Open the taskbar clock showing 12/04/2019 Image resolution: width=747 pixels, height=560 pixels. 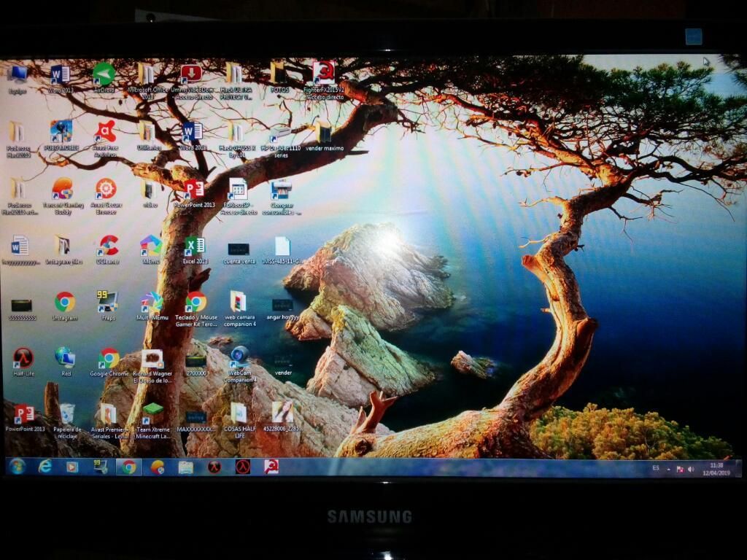(716, 470)
